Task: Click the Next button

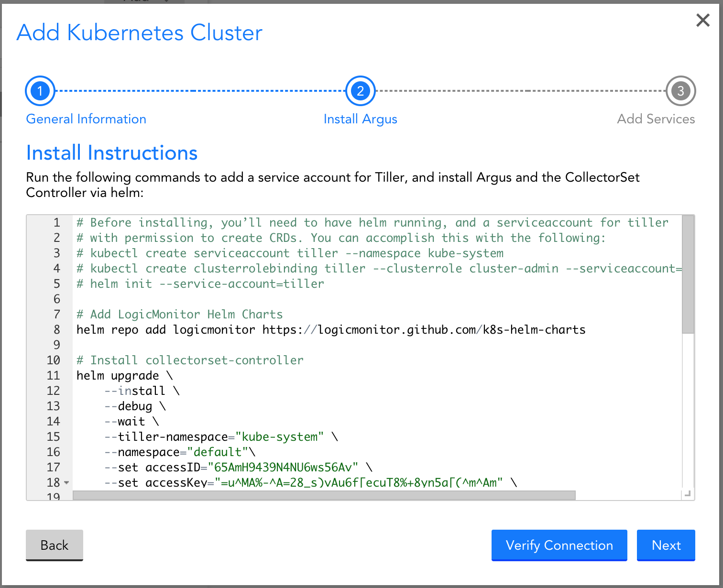Action: click(x=666, y=545)
